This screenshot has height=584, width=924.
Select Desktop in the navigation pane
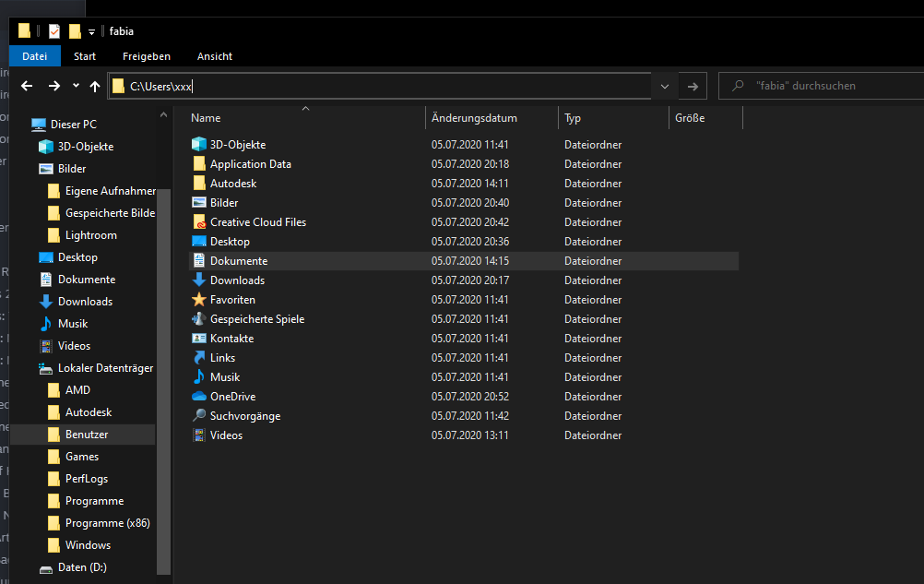77,257
